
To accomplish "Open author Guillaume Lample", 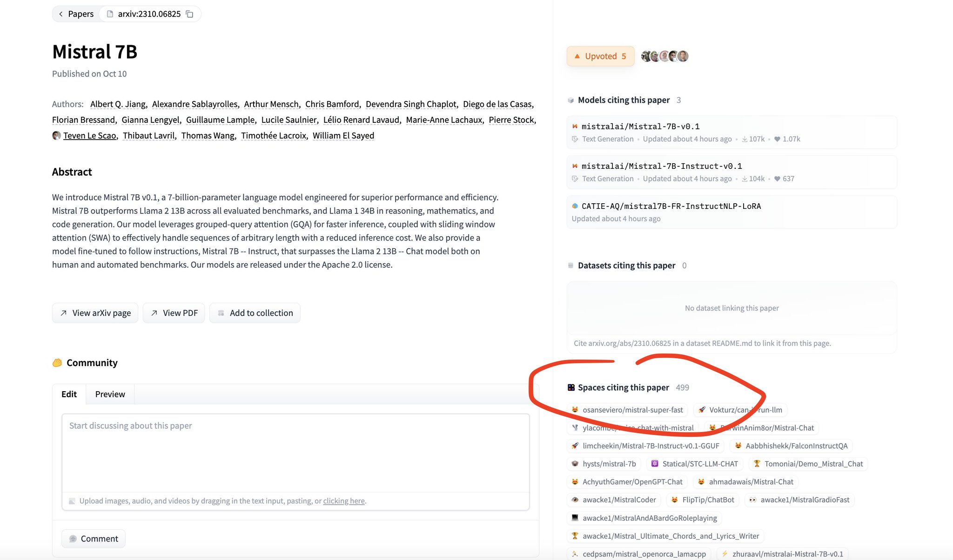I will tap(221, 120).
